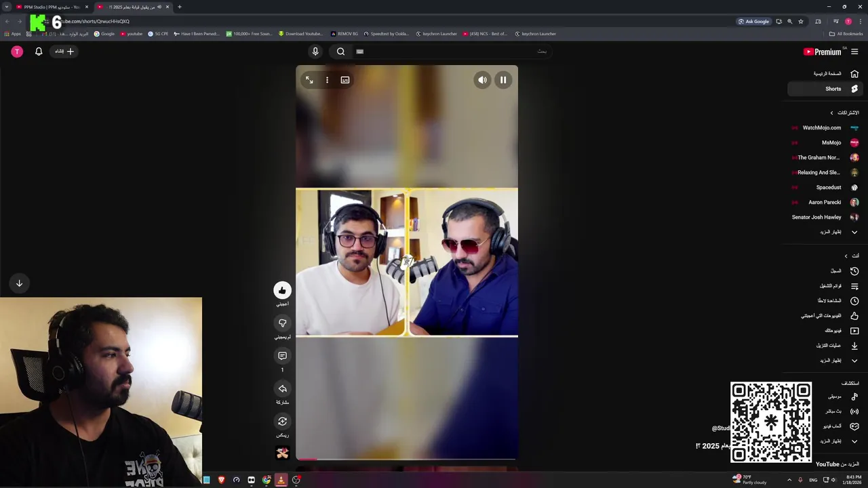868x488 pixels.
Task: Open Speedtest by Ookla bookmark
Action: 386,34
